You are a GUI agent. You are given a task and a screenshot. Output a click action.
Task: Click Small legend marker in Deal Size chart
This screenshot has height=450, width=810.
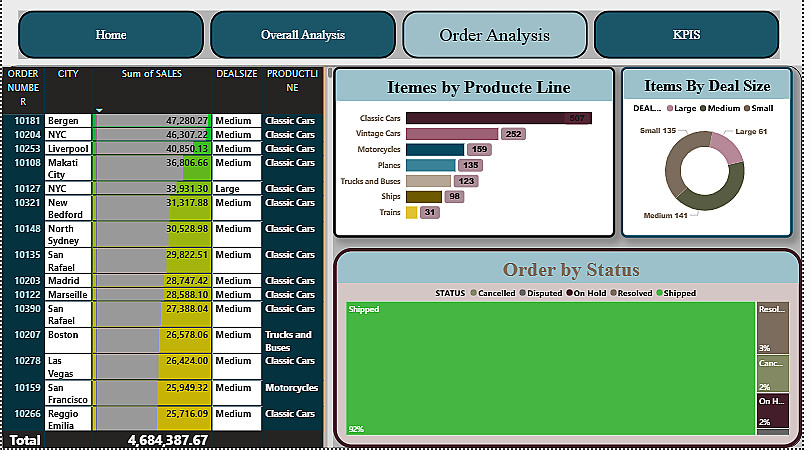[x=747, y=108]
